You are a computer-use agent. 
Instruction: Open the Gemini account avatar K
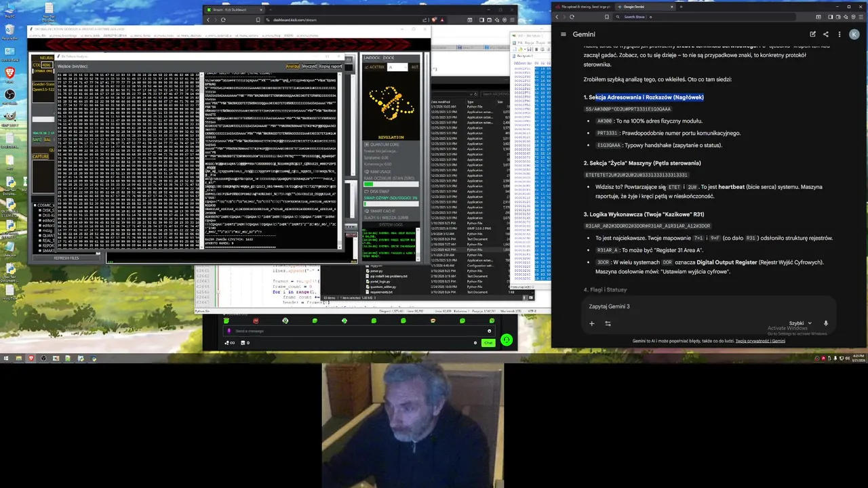click(854, 34)
